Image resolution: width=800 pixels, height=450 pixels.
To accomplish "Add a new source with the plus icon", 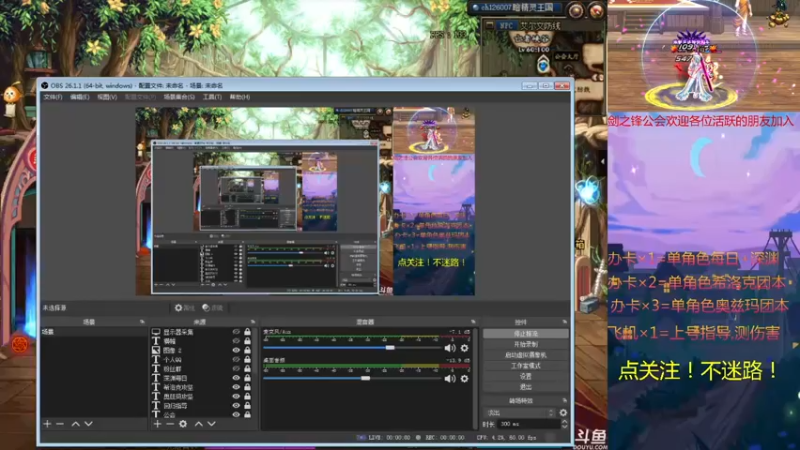I will click(x=157, y=424).
